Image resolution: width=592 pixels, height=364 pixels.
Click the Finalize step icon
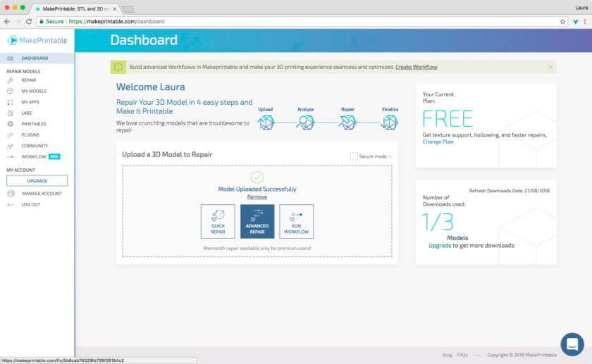click(x=390, y=123)
